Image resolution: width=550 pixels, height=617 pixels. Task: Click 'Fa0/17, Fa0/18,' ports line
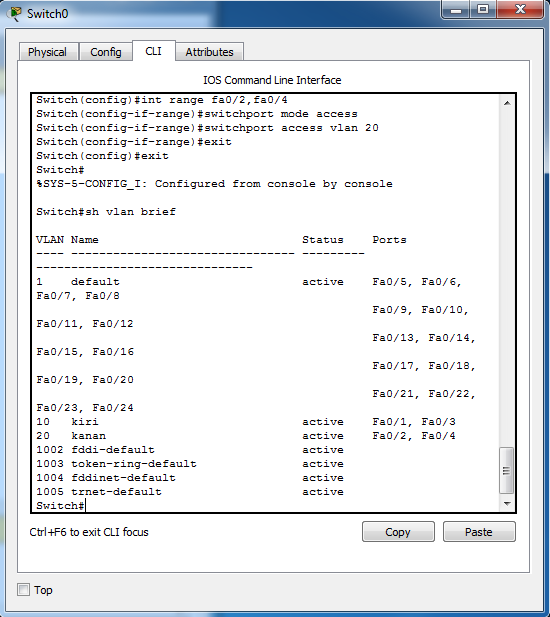[424, 366]
